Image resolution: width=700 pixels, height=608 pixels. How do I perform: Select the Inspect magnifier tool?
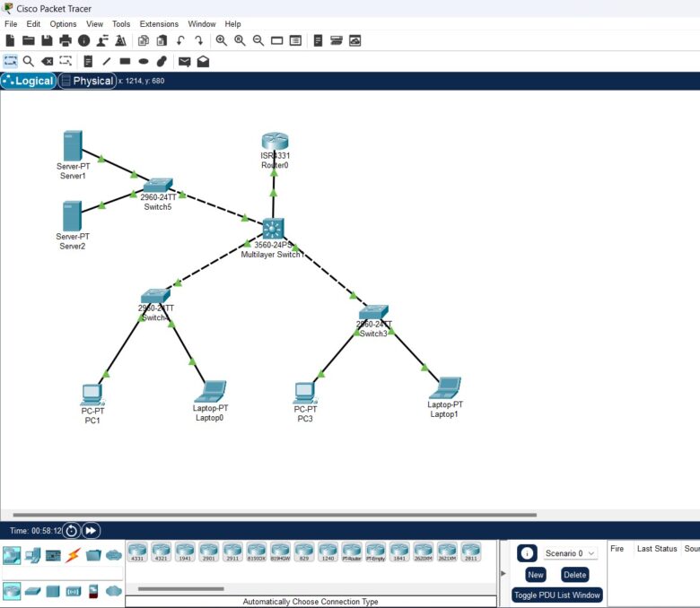click(x=28, y=61)
